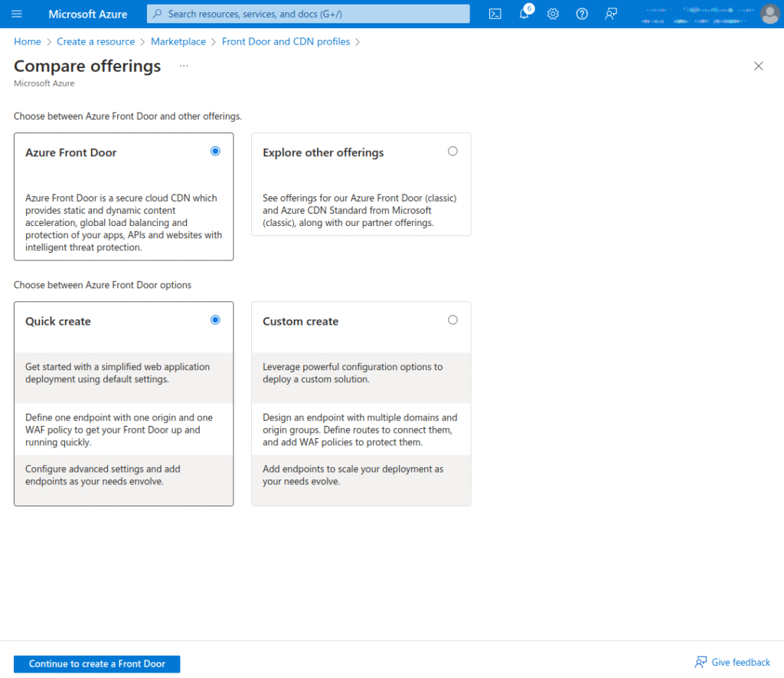Select the Quick create radio button
The height and width of the screenshot is (678, 784).
coord(215,319)
